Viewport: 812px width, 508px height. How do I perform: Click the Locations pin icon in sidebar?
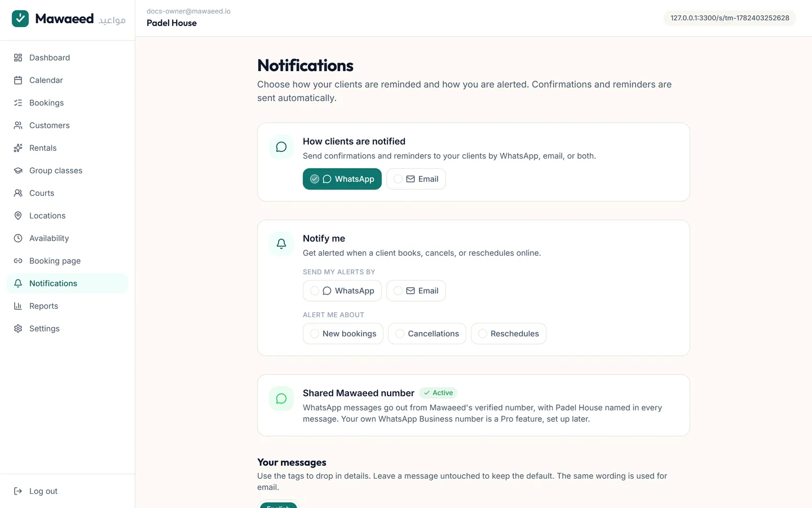point(18,216)
